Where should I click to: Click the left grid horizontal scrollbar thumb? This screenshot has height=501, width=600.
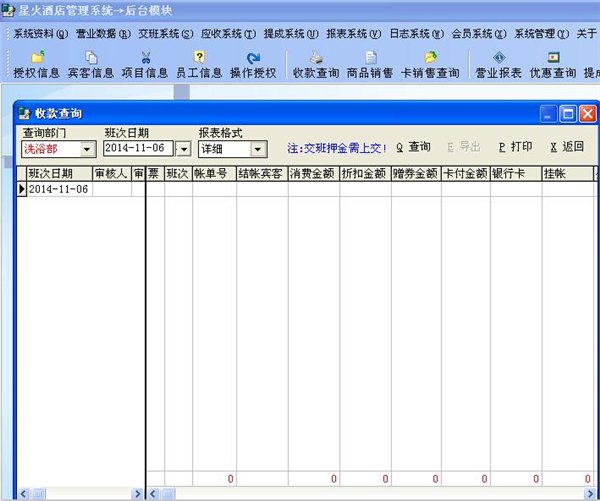coord(38,494)
